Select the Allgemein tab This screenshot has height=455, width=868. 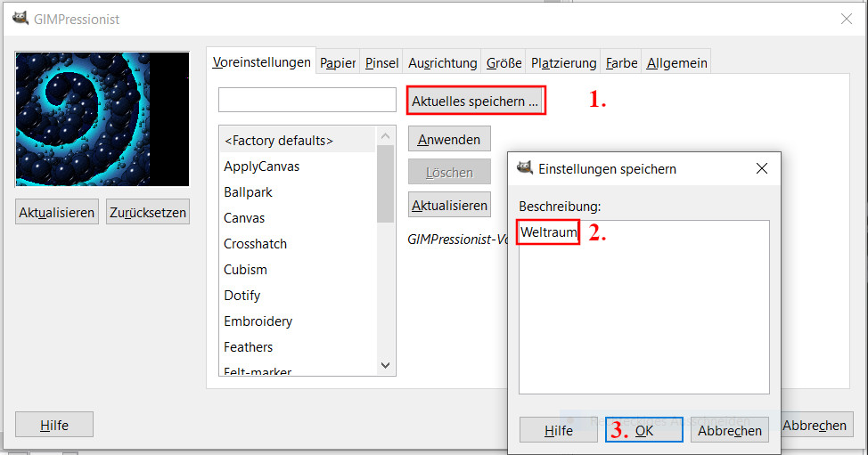point(676,62)
